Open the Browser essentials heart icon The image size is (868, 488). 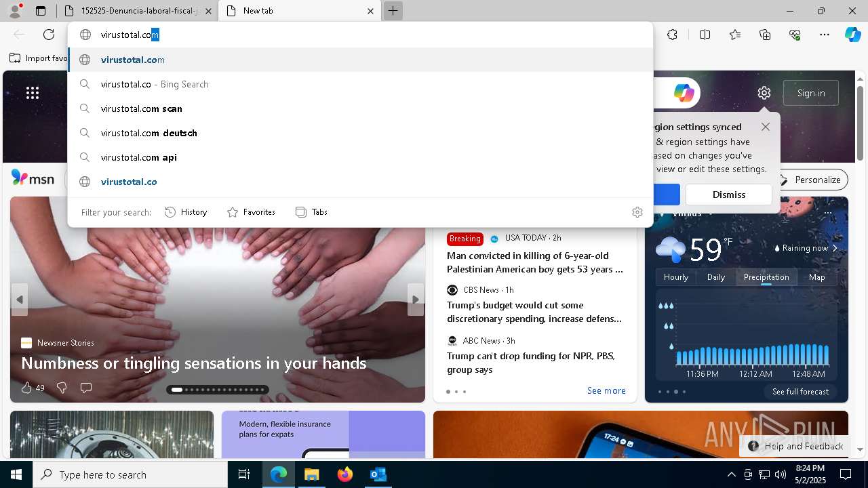coord(795,35)
